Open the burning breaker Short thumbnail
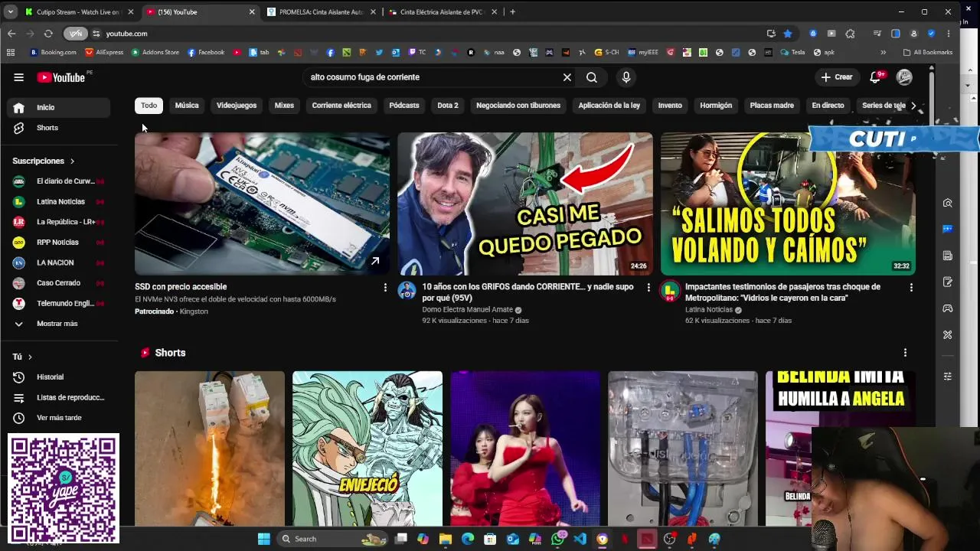The width and height of the screenshot is (980, 551). pos(210,448)
